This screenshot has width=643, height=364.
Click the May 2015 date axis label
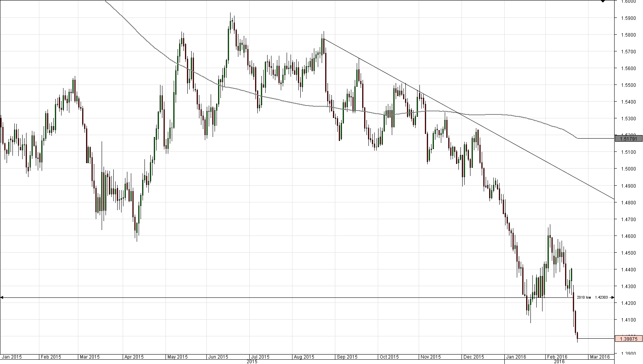coord(177,357)
